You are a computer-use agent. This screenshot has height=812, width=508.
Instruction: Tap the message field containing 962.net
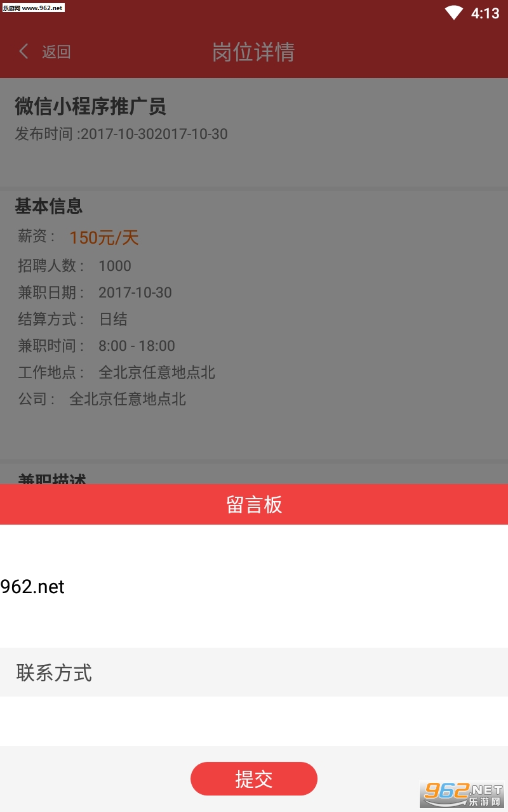pos(254,586)
